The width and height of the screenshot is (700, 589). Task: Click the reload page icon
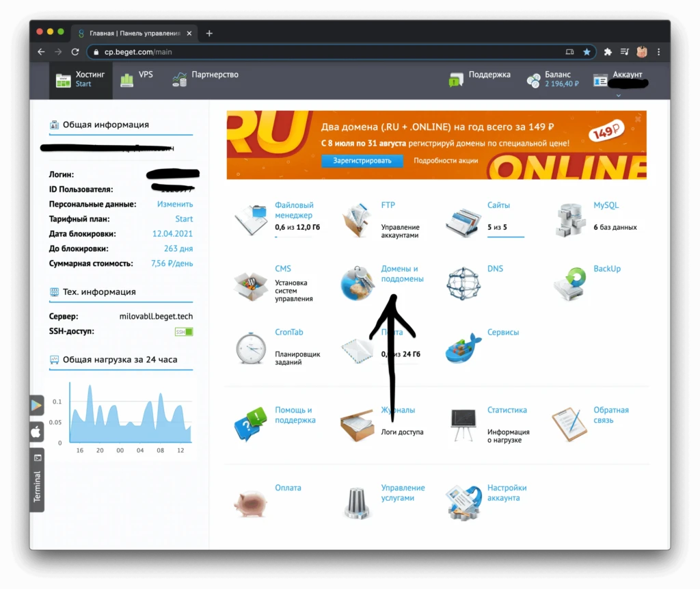[x=75, y=52]
